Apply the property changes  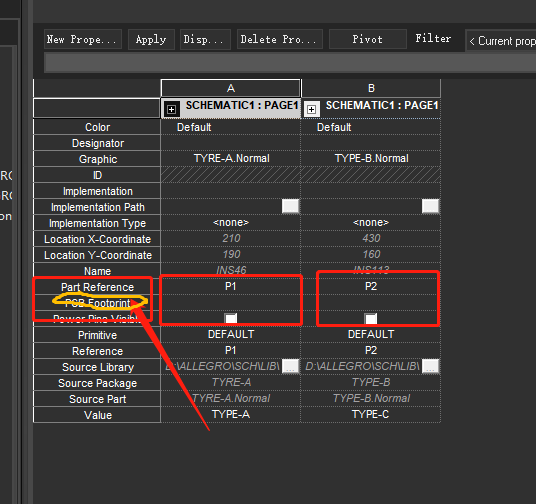tap(151, 39)
